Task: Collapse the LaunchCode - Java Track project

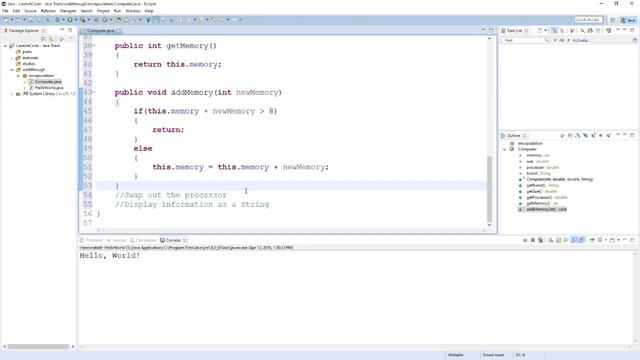Action: (x=6, y=46)
